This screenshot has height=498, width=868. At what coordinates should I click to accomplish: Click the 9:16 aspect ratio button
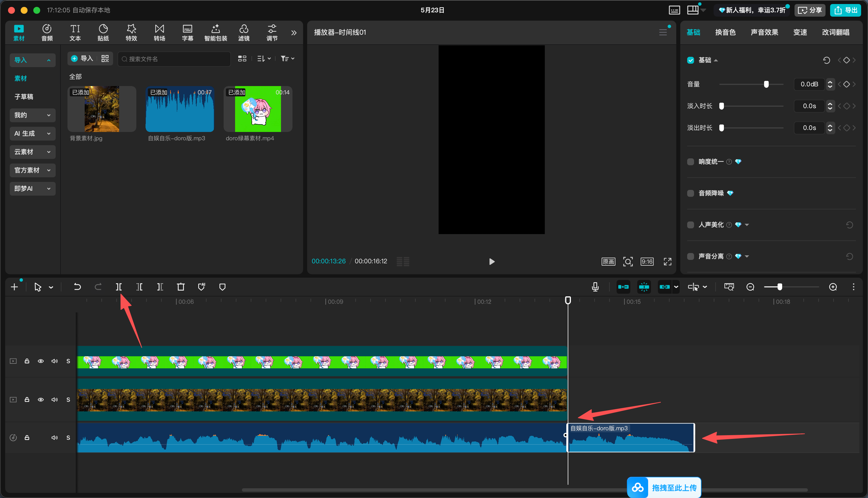(x=647, y=262)
